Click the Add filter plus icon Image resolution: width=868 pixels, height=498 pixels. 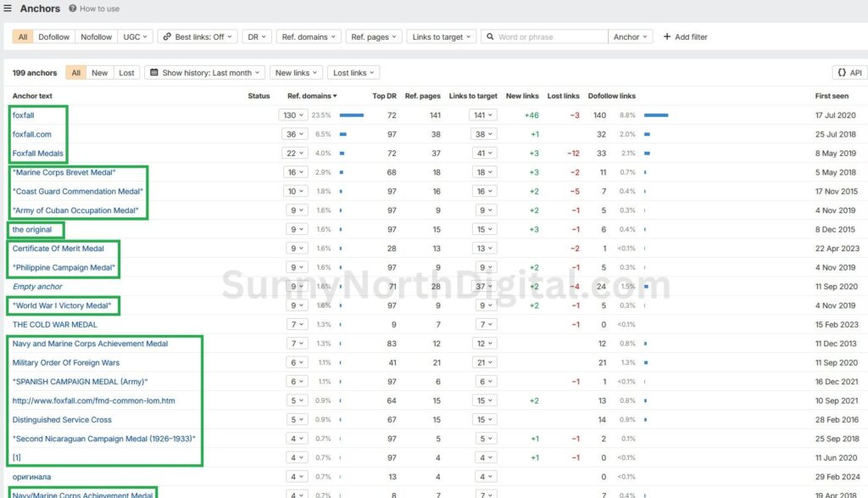(667, 36)
